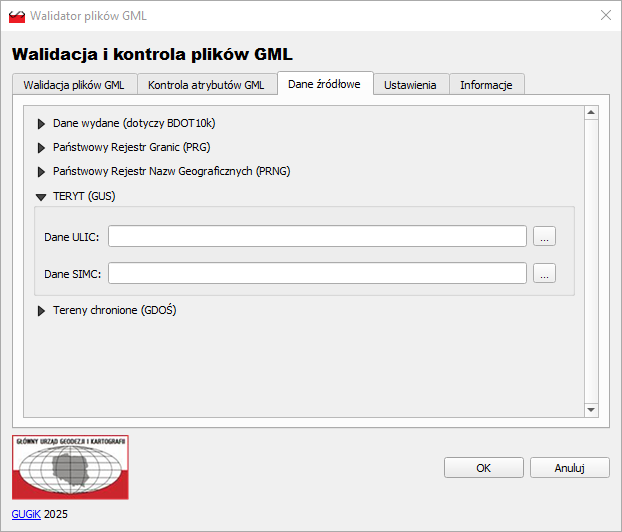Click the Walidator app icon in title bar
622x532 pixels.
click(17, 16)
